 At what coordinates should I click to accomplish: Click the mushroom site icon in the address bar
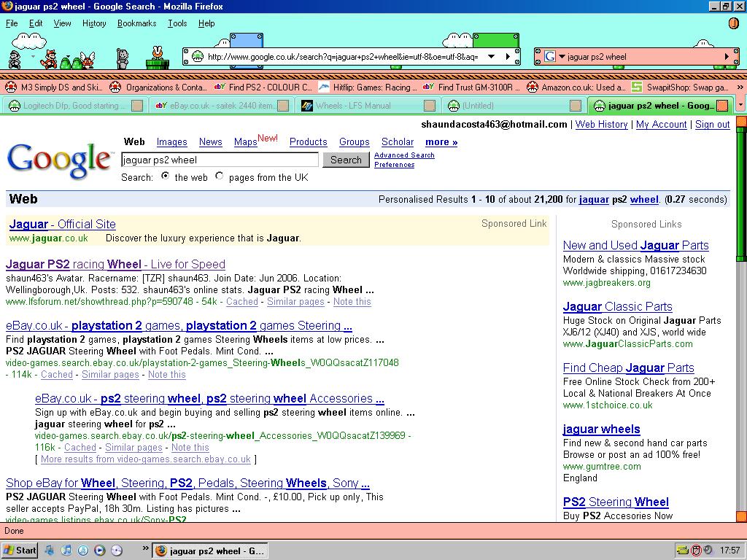(x=197, y=57)
